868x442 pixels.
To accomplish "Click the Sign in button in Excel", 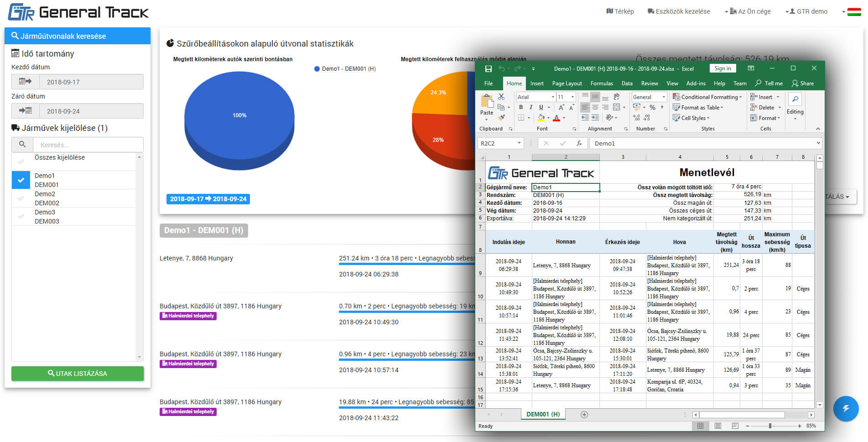I will click(x=722, y=68).
